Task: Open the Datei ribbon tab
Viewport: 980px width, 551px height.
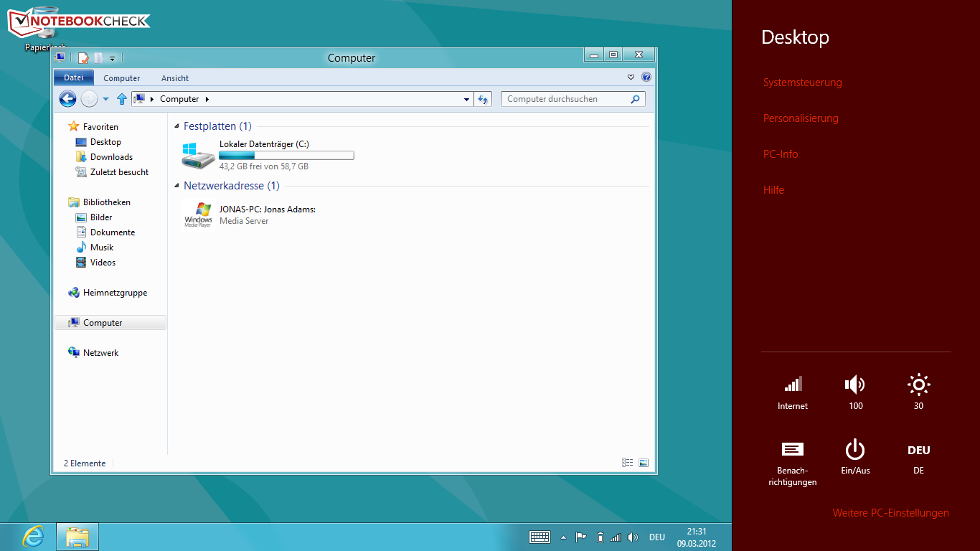Action: 74,77
